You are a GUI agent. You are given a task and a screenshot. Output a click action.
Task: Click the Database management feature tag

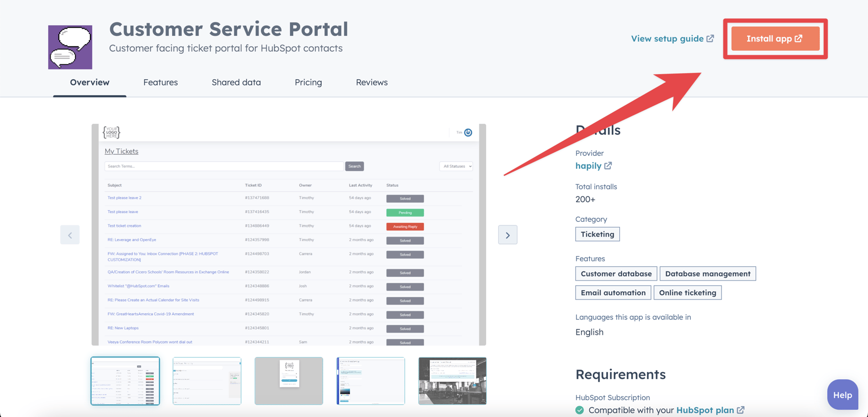[708, 273]
